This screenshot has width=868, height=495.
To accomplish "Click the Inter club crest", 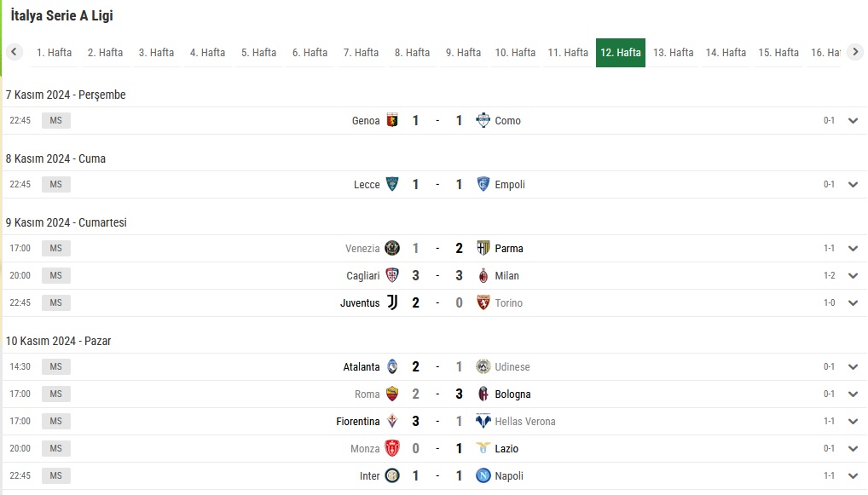I will pos(392,475).
